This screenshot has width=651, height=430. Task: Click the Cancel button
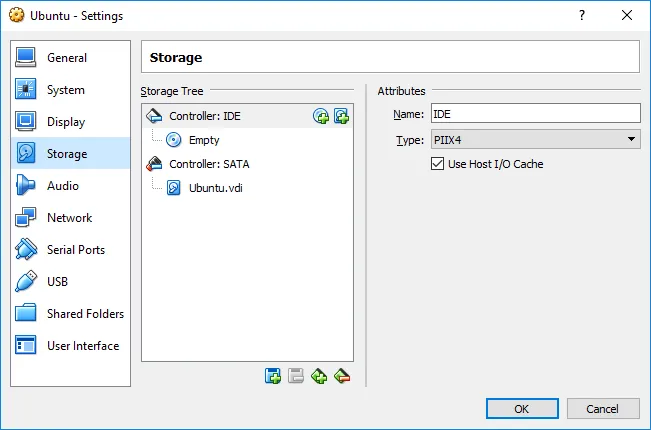pyautogui.click(x=602, y=408)
